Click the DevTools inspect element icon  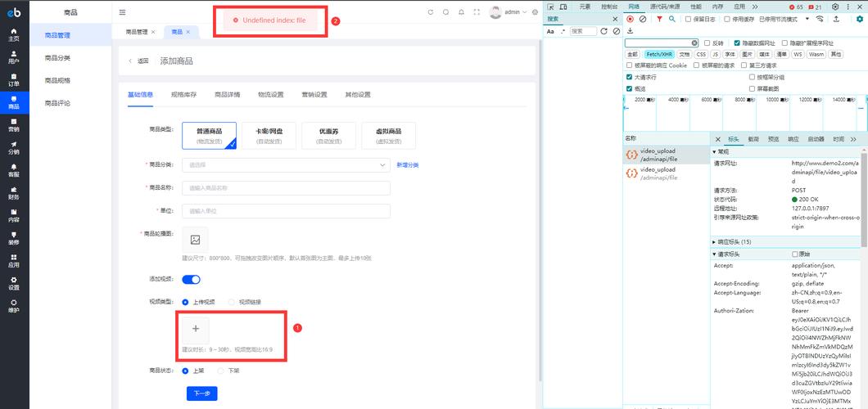[x=551, y=7]
